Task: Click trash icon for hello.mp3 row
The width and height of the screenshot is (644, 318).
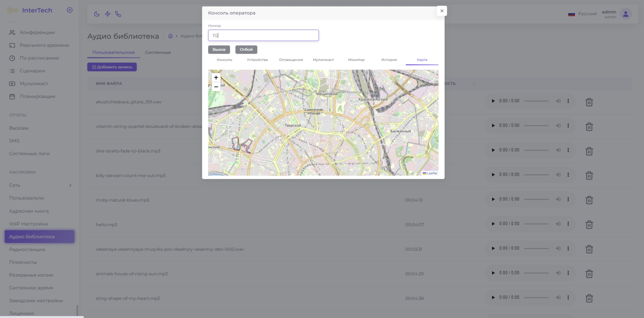Action: coord(589,225)
